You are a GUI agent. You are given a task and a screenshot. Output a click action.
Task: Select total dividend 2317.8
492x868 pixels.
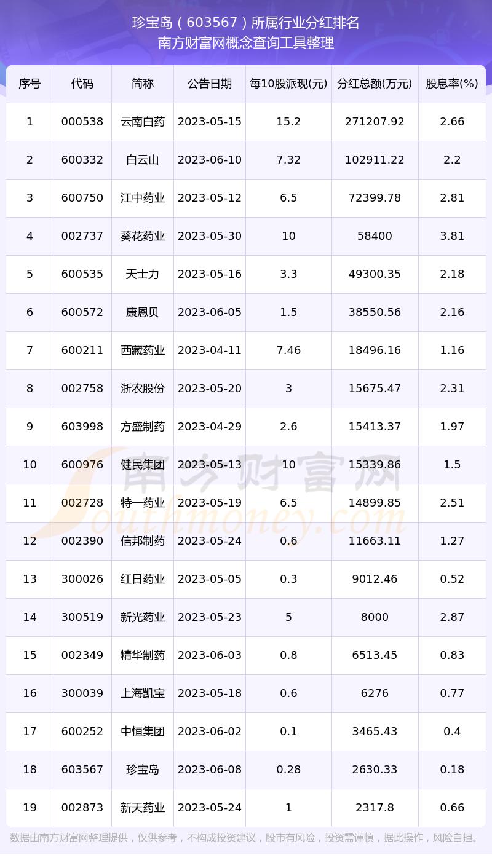click(x=375, y=808)
